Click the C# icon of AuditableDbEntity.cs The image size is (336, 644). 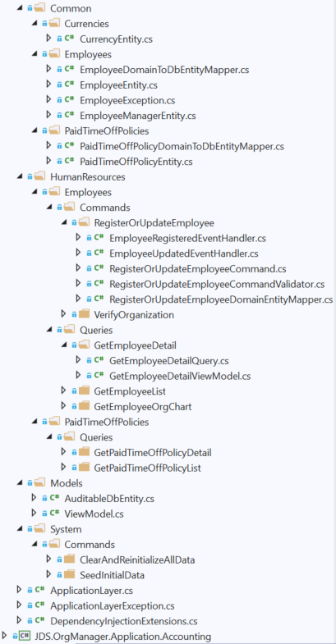pyautogui.click(x=54, y=499)
